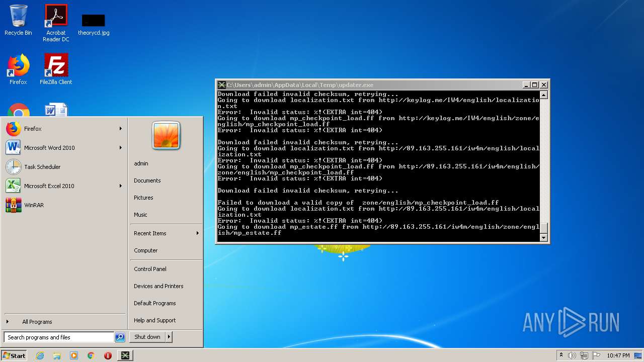Open Documents from Start menu
The height and width of the screenshot is (362, 644).
[x=147, y=180]
